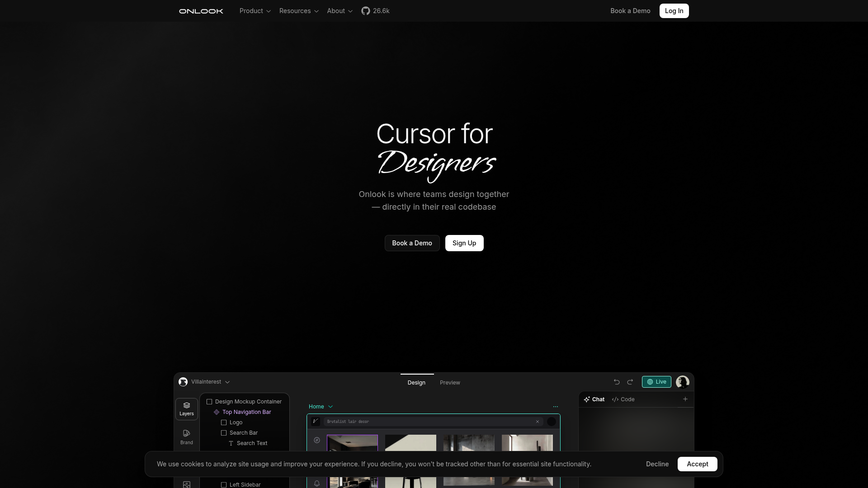The width and height of the screenshot is (868, 488).
Task: Click the component icon beside Top Navigation Bar
Action: coord(217,412)
